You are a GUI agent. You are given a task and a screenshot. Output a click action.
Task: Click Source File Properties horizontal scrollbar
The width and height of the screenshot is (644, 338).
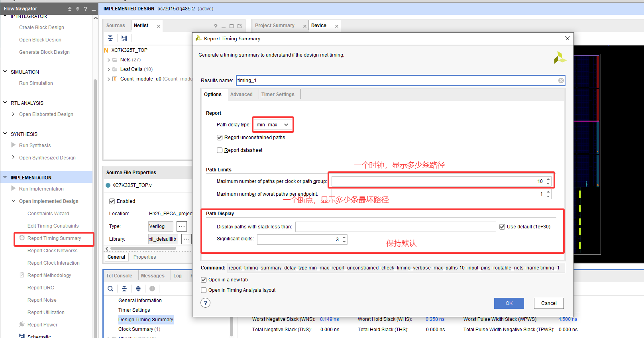tap(143, 248)
